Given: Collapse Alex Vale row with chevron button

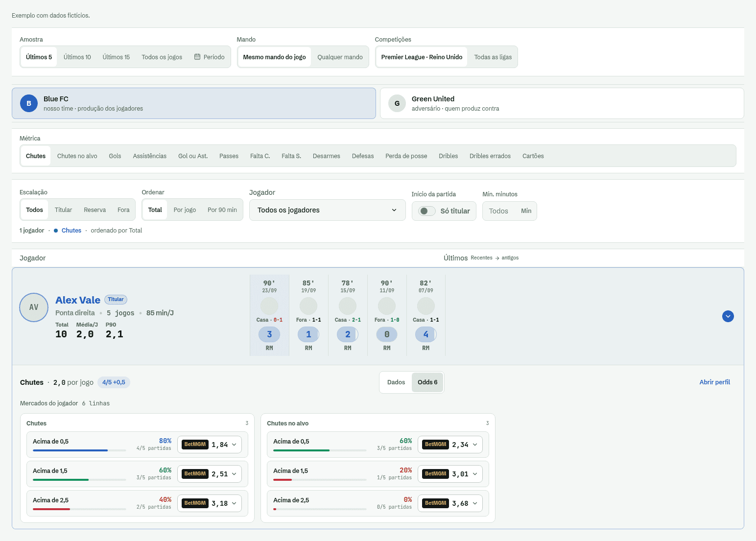Looking at the screenshot, I should coord(728,316).
